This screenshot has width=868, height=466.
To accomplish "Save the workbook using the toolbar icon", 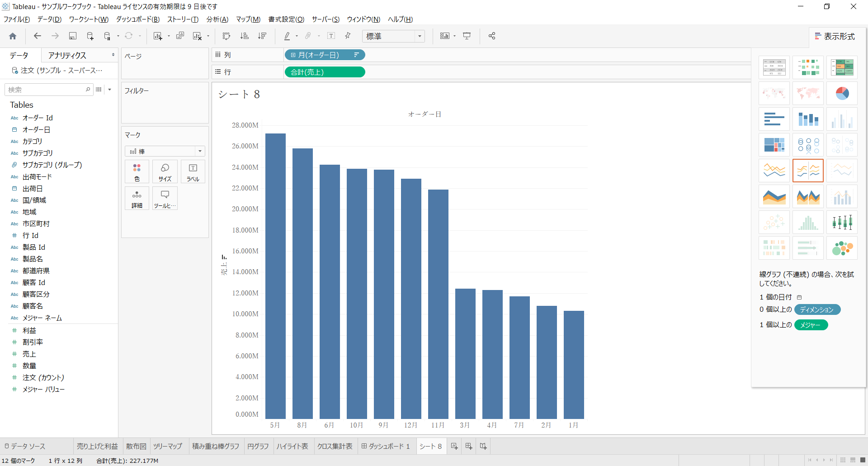I will 72,36.
